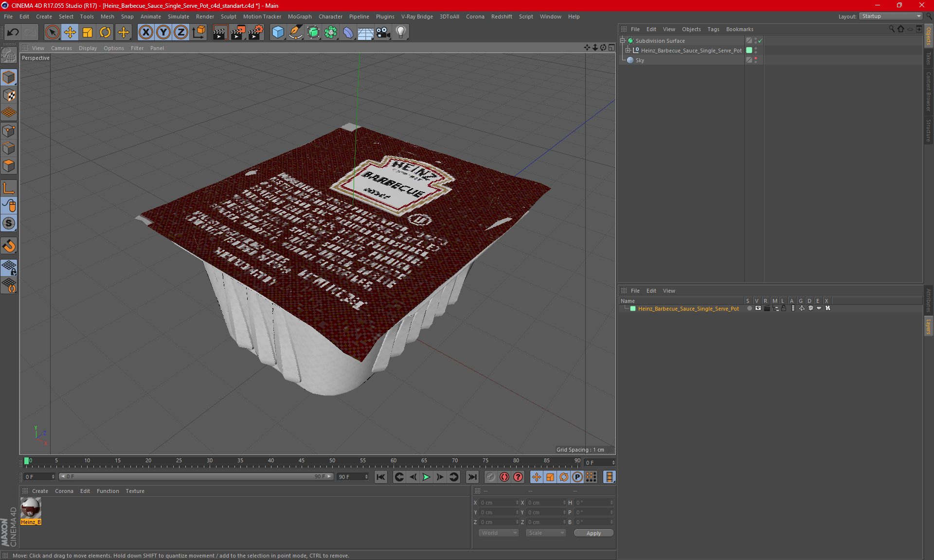Expand the Heinz_Barbecue_Sauce_Single_Serve_Pot object tree
The image size is (934, 560).
point(628,50)
